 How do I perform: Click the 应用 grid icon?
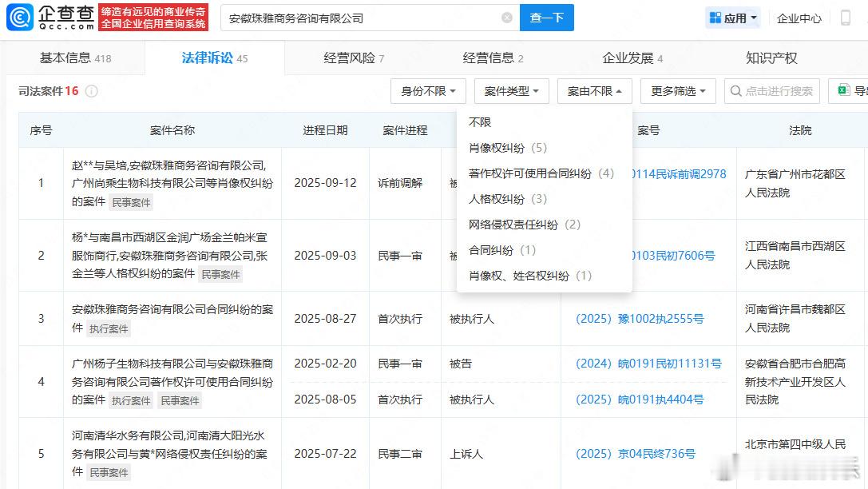715,18
